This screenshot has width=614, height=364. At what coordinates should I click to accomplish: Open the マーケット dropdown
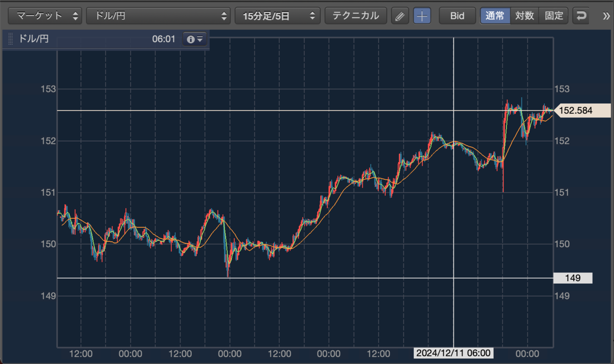45,16
